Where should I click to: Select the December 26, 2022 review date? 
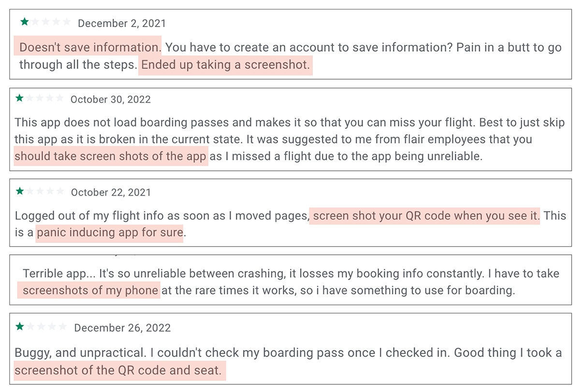(122, 328)
